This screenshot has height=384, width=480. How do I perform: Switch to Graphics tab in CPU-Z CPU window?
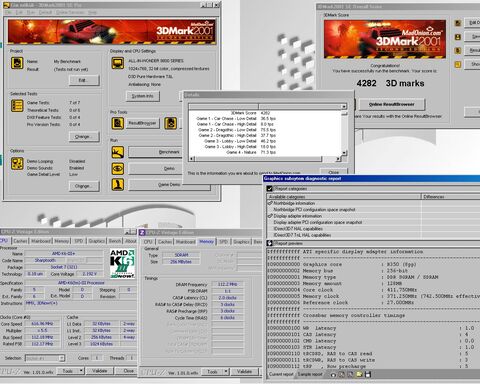97,241
